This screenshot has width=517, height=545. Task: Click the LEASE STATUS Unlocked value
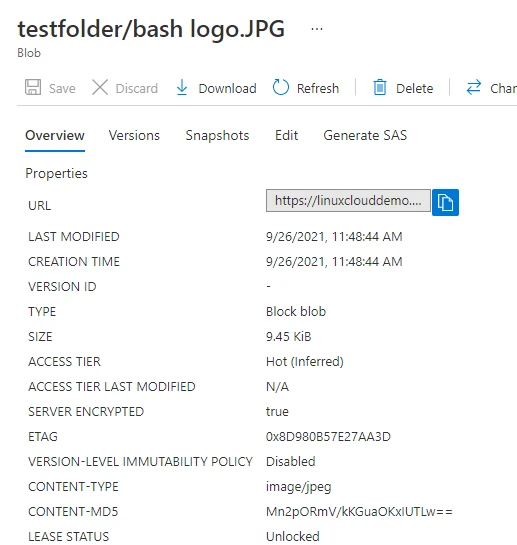pos(293,537)
